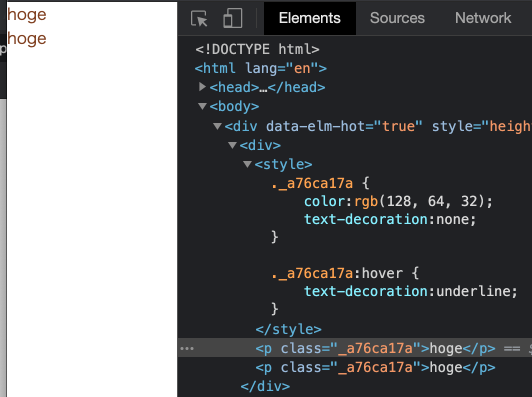The height and width of the screenshot is (397, 532).
Task: Click the text-decoration:underline declaration
Action: pyautogui.click(x=411, y=291)
